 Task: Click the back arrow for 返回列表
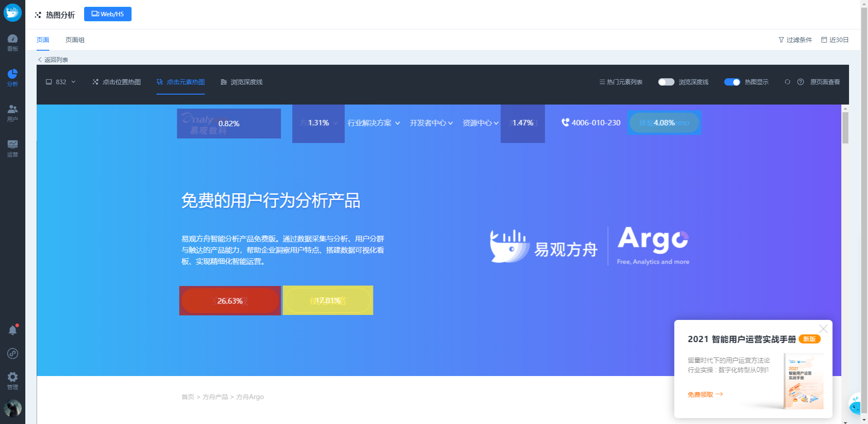[40, 60]
